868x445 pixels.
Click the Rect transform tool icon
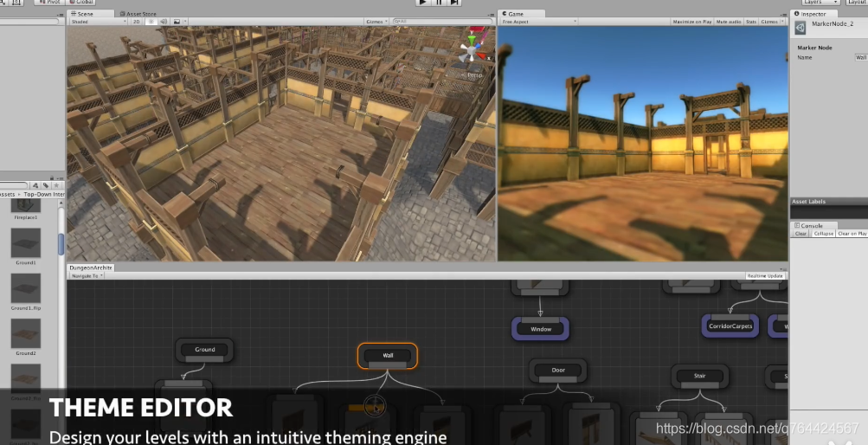tap(17, 3)
